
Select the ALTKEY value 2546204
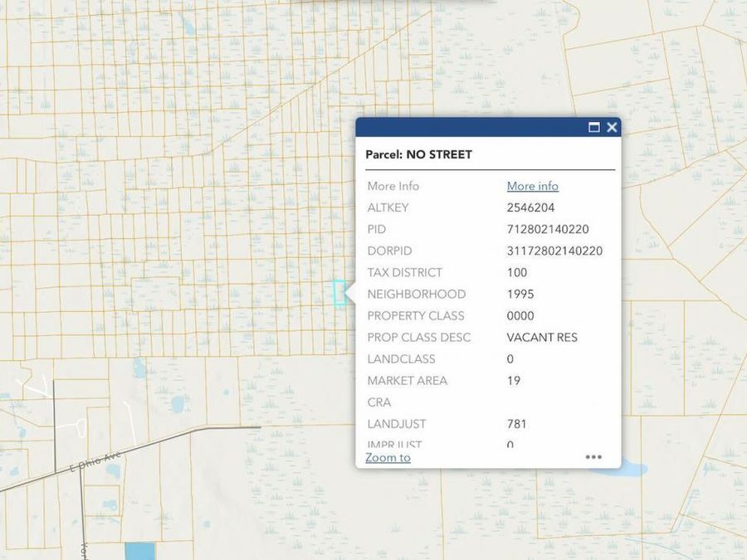530,207
